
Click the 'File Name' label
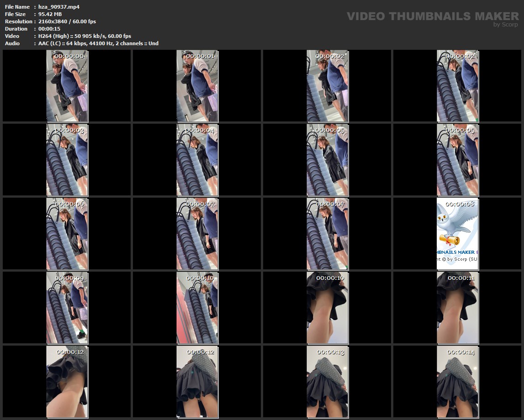(17, 7)
